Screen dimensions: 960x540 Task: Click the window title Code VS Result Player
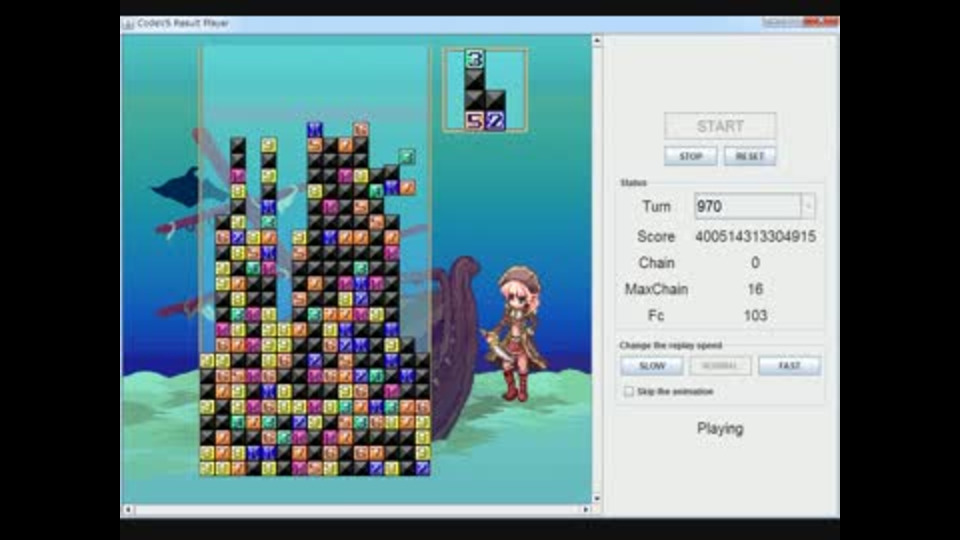pos(182,23)
